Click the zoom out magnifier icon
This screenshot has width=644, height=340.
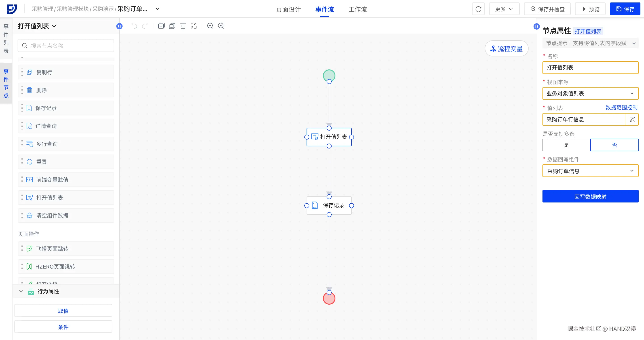click(x=210, y=26)
